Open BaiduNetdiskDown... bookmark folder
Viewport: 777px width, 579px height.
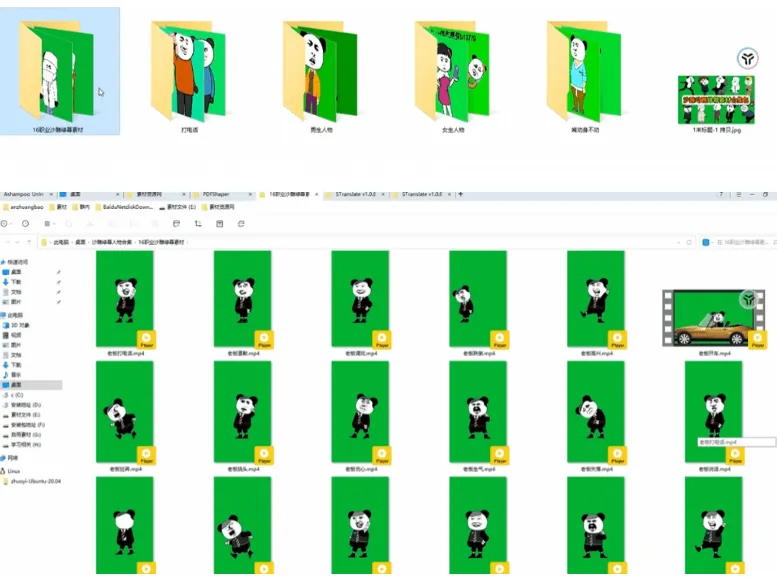click(x=124, y=207)
